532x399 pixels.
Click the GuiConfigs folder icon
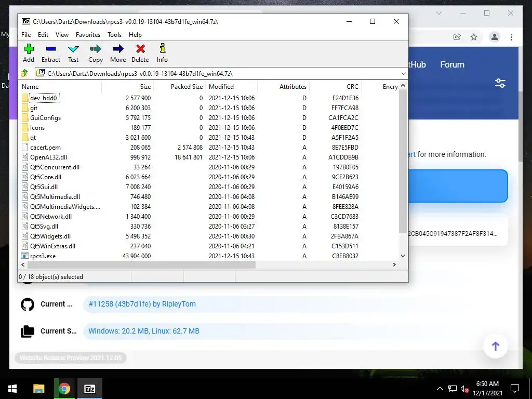pos(25,118)
